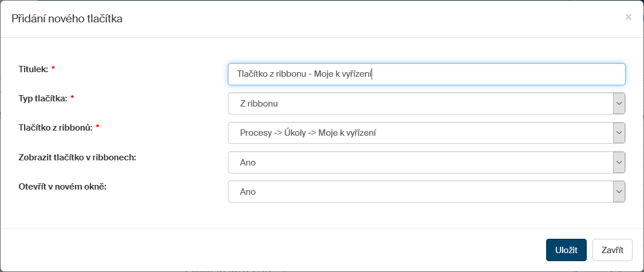Click the arrow of the Zobrazit v ribbonech select
The height and width of the screenshot is (272, 644).
click(619, 162)
